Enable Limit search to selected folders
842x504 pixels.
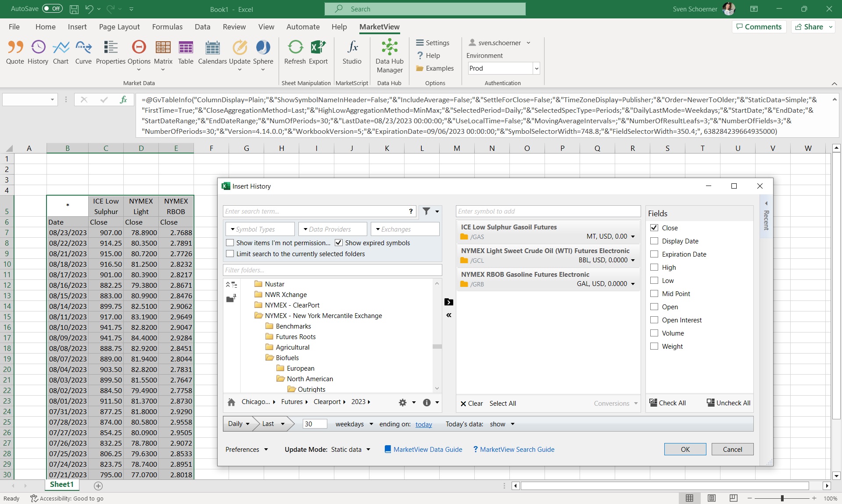230,254
